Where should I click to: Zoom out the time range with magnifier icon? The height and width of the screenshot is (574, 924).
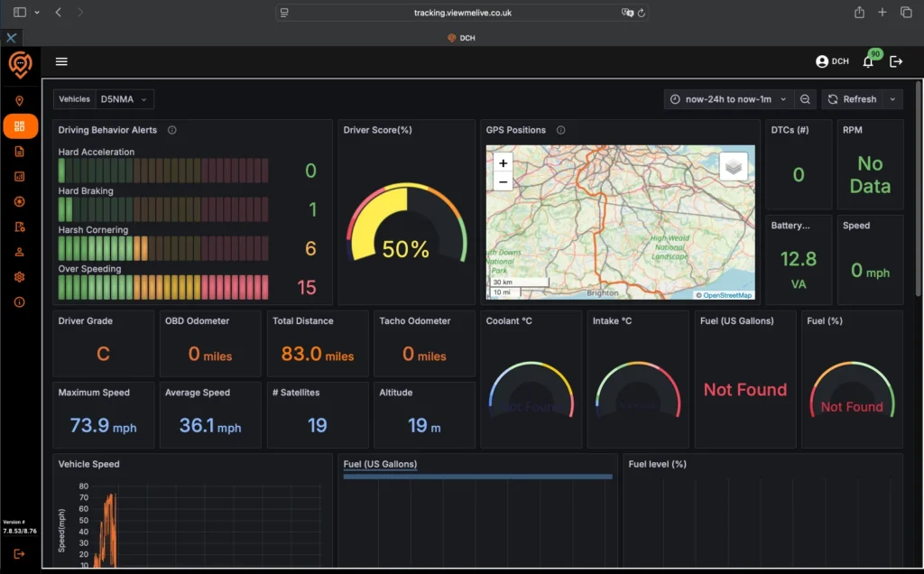coord(805,99)
